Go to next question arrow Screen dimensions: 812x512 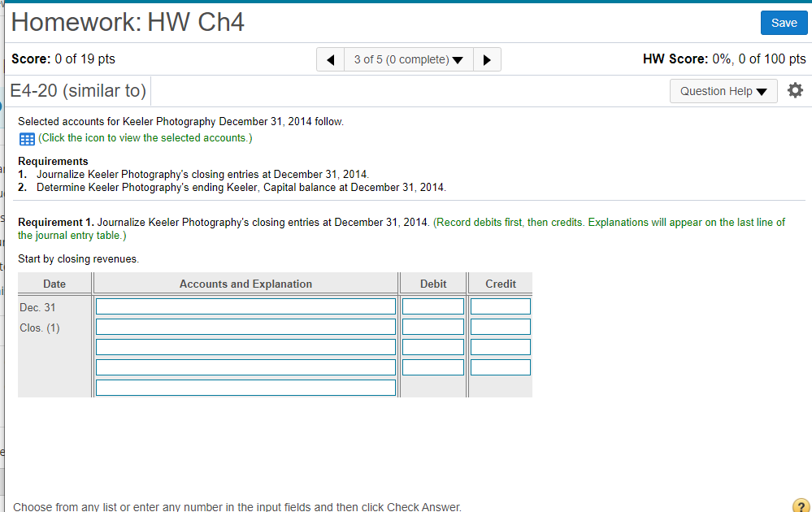[x=487, y=59]
